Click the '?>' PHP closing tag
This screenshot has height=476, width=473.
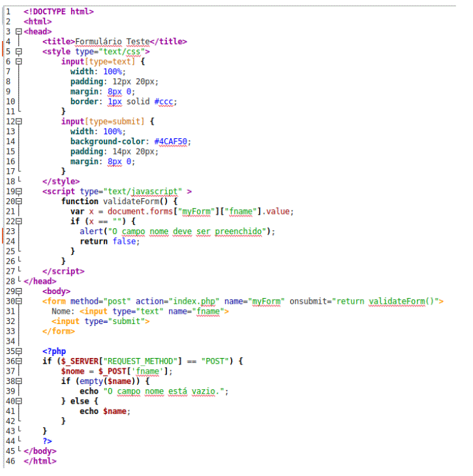pos(47,441)
